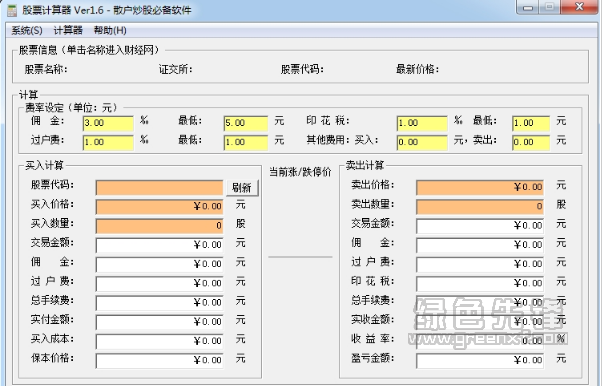Click the 最新价格 label

(x=418, y=70)
